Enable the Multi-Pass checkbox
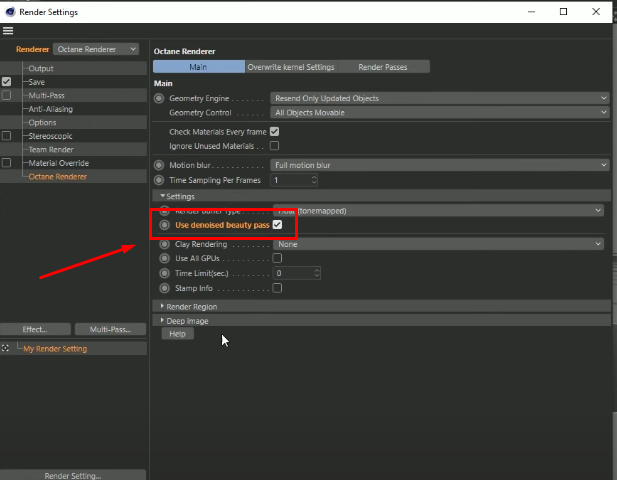Screen dimensions: 617x480 pyautogui.click(x=6, y=95)
